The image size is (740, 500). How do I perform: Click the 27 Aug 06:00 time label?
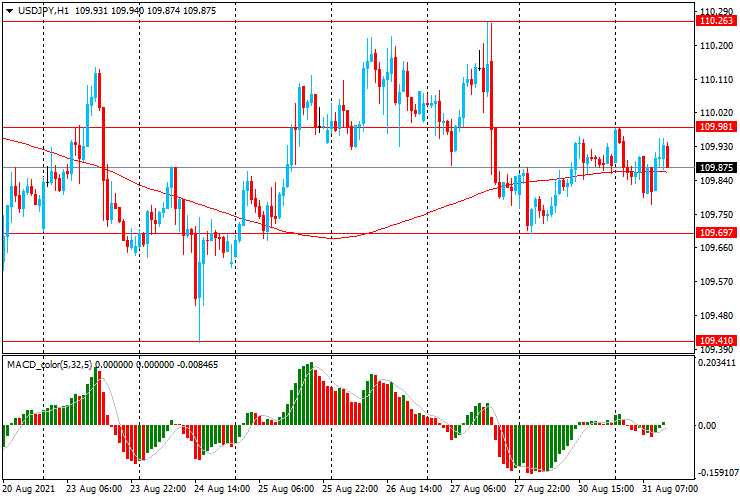point(478,488)
